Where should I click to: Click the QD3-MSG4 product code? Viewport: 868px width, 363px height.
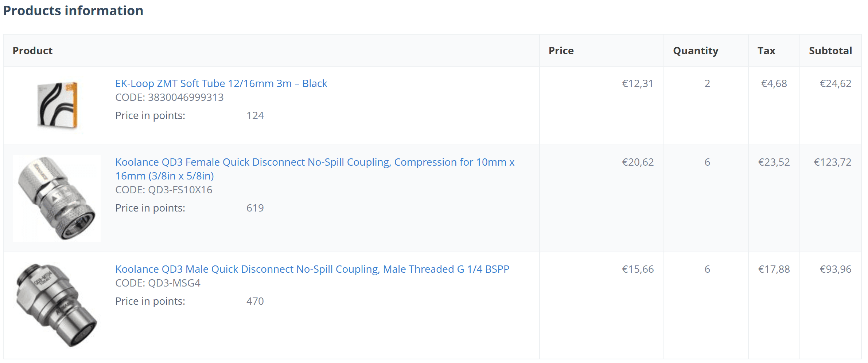tap(174, 283)
